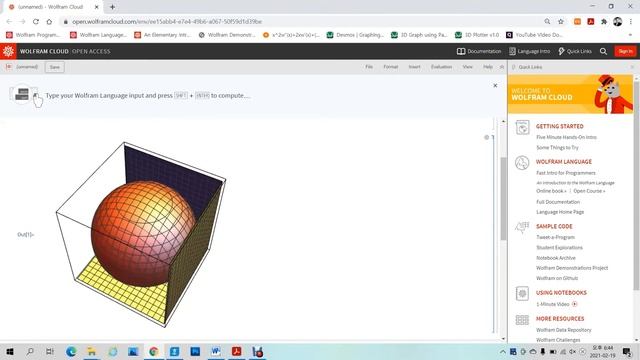The height and width of the screenshot is (360, 640).
Task: Click the Welcome to Wolfram Cloud banner
Action: pyautogui.click(x=570, y=94)
